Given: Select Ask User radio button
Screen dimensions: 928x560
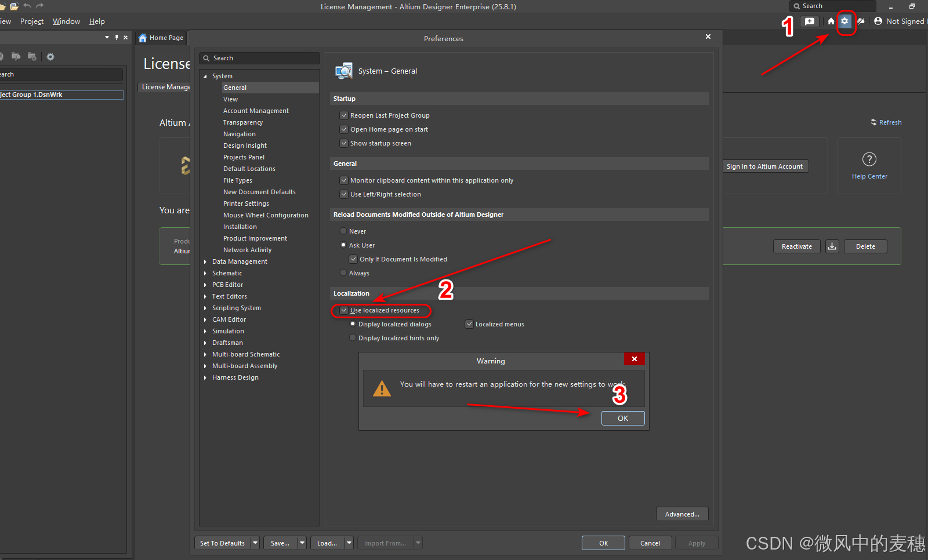Looking at the screenshot, I should (343, 245).
